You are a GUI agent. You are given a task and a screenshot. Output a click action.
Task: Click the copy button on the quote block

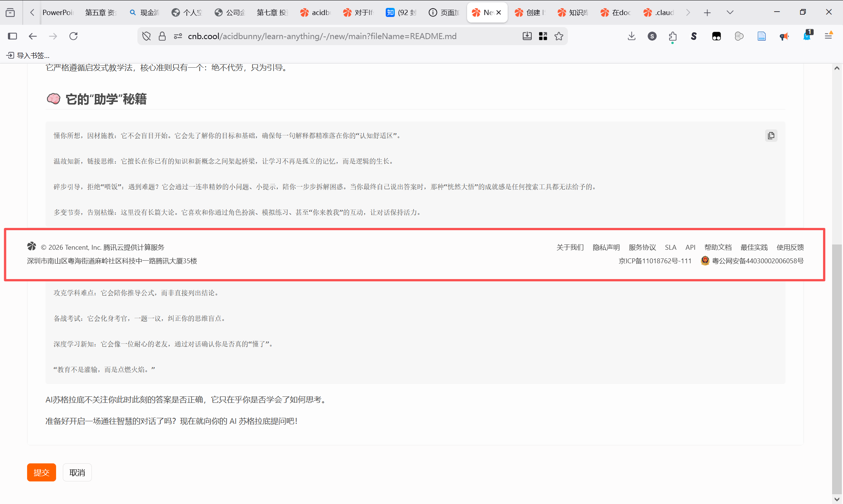[x=771, y=135]
